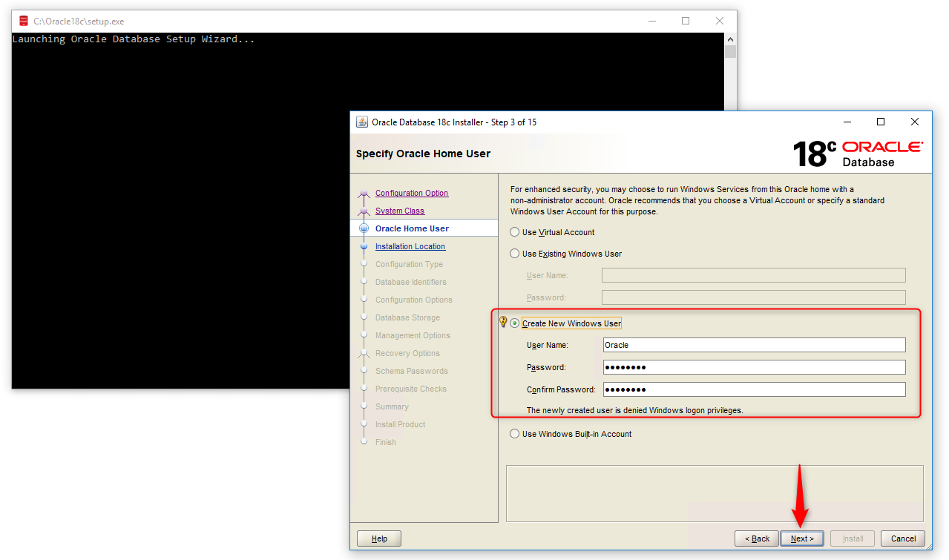
Task: Focus the new user Password field
Action: point(754,367)
